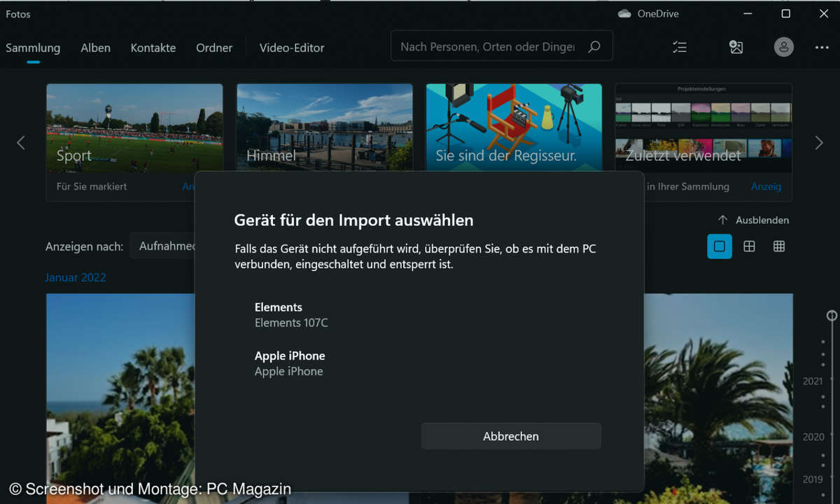Image resolution: width=840 pixels, height=504 pixels.
Task: Click the search field for people and places
Action: point(487,47)
